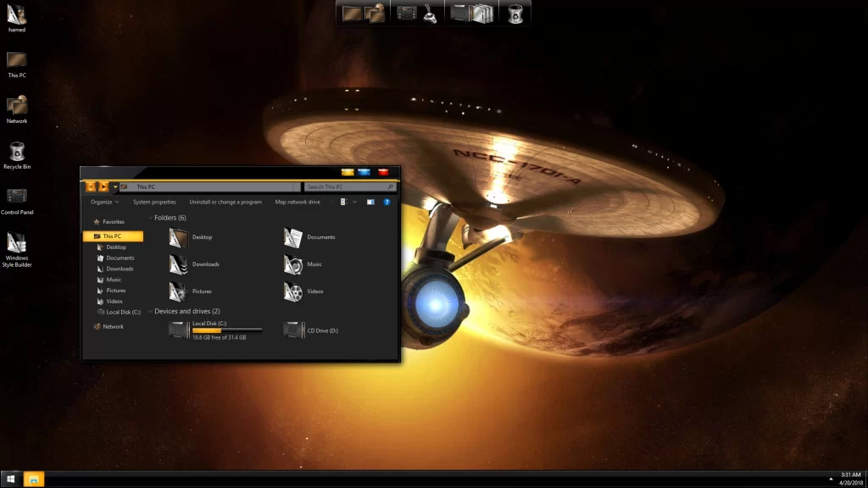This screenshot has height=488, width=868.
Task: Toggle the preview pane button
Action: tap(370, 202)
